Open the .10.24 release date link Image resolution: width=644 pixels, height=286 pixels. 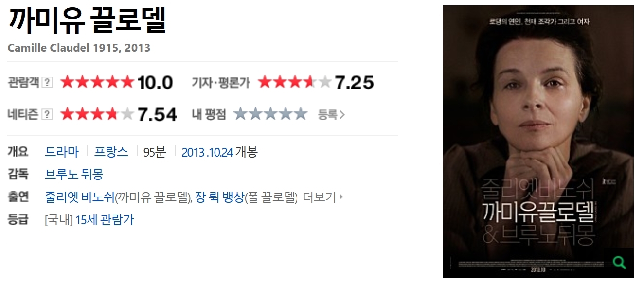[x=220, y=152]
